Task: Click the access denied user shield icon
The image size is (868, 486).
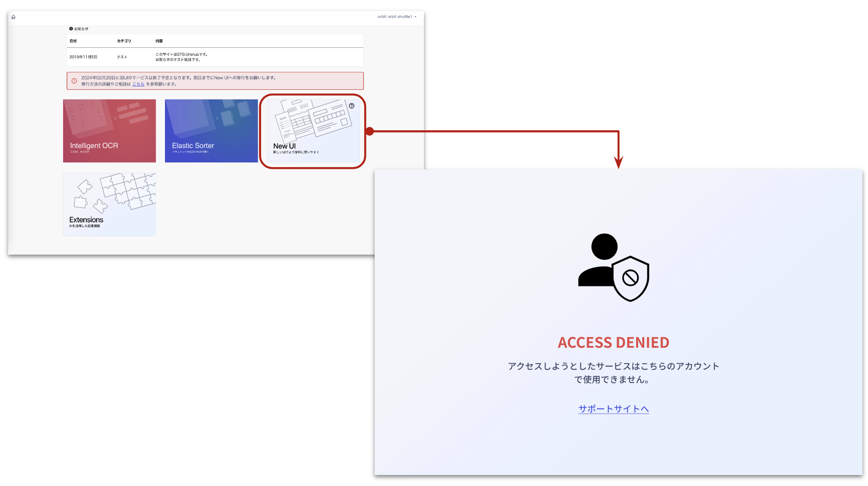Action: [613, 267]
